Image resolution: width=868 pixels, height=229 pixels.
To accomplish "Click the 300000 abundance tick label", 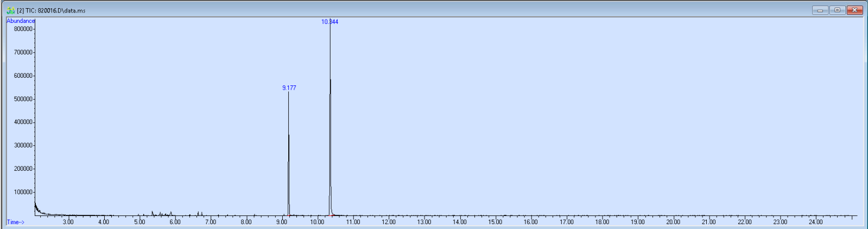I will click(x=23, y=145).
